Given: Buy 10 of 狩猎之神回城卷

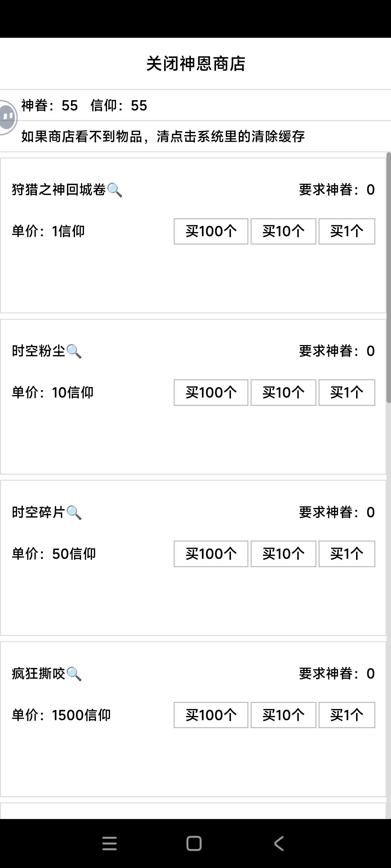Looking at the screenshot, I should pos(283,231).
